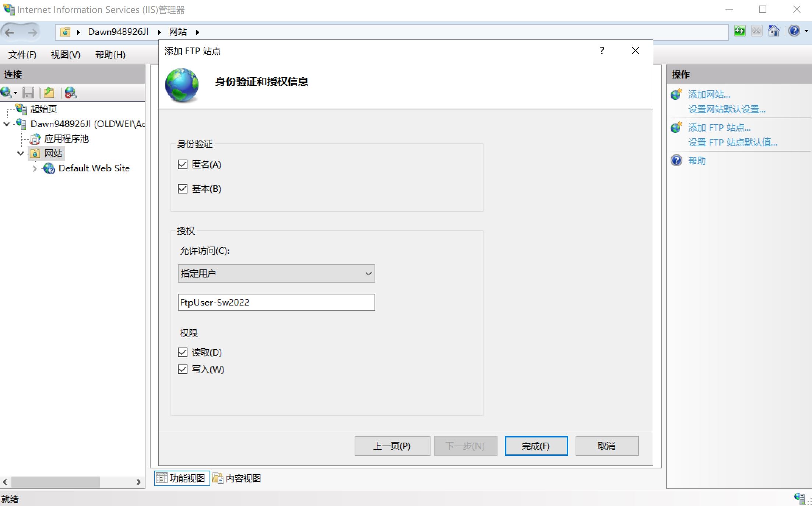Image resolution: width=812 pixels, height=506 pixels.
Task: Select the Dawn948926Jl server node
Action: [88, 124]
